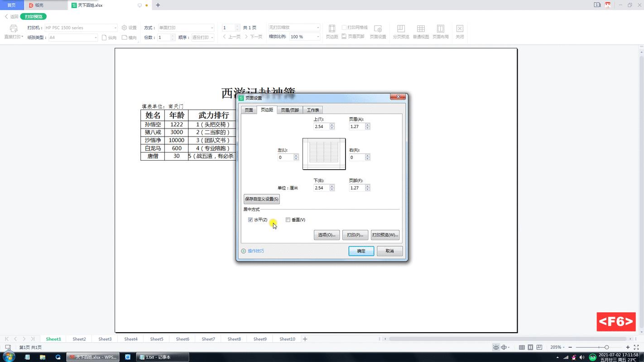Jump to first sheet navigation arrow
The height and width of the screenshot is (362, 644).
[x=7, y=339]
